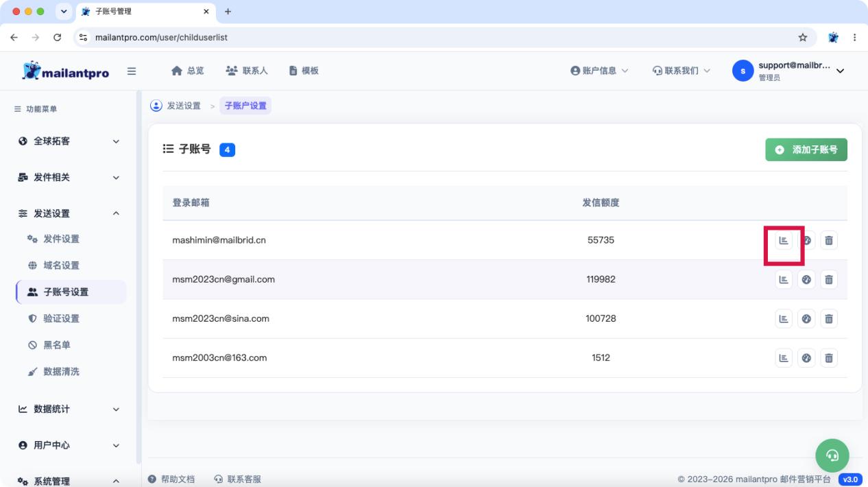
Task: Click the 添加子账号 button
Action: (x=806, y=150)
